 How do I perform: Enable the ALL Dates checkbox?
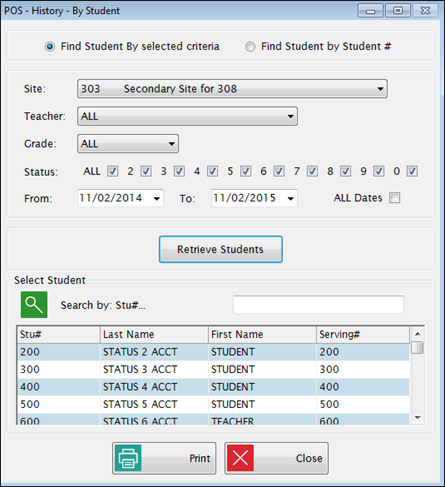point(395,198)
